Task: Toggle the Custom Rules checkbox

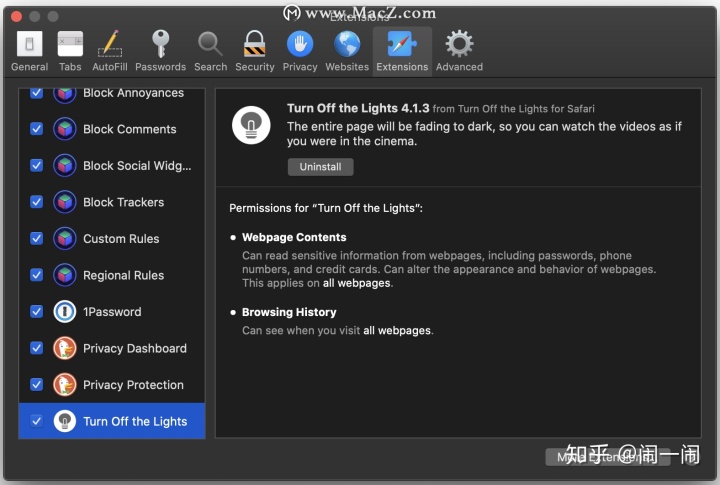Action: (x=37, y=238)
